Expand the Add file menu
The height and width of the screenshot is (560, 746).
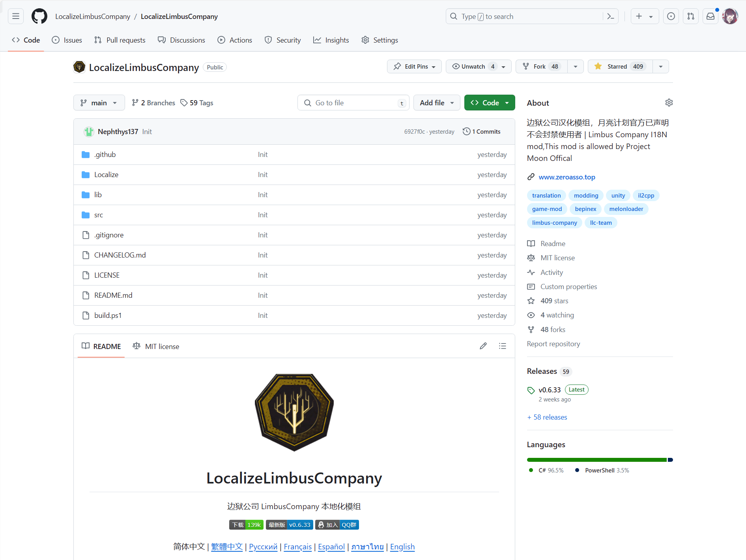point(436,103)
